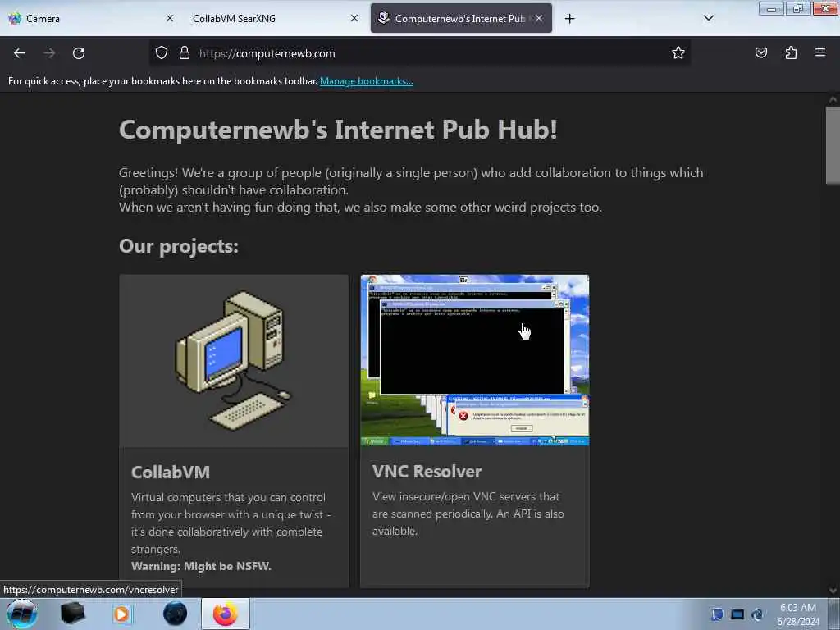Show site security info via padlock
This screenshot has width=840, height=630.
[185, 53]
